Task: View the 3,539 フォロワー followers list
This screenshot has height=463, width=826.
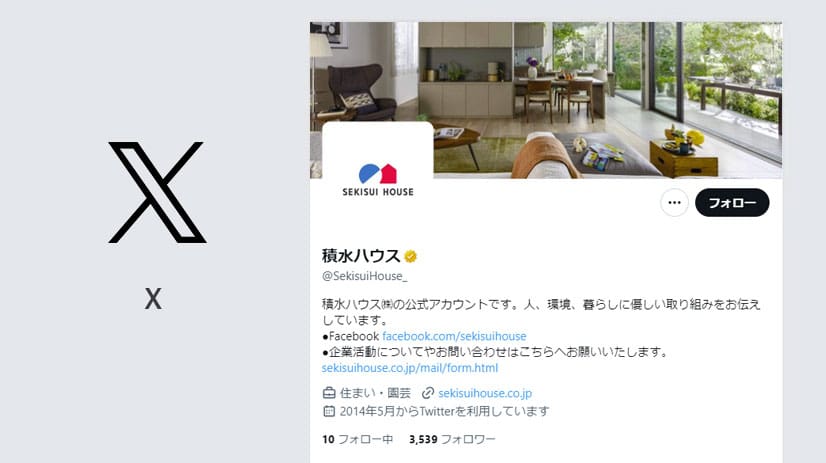Action: [452, 439]
